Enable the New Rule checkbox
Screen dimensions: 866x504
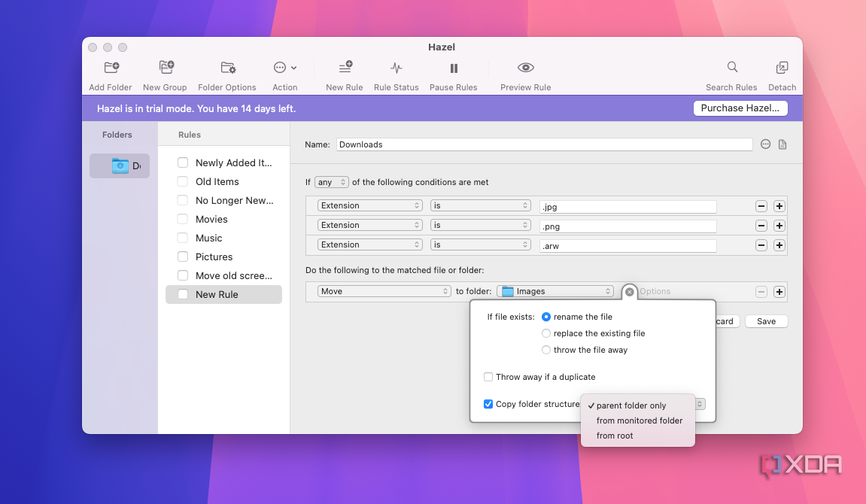[183, 294]
